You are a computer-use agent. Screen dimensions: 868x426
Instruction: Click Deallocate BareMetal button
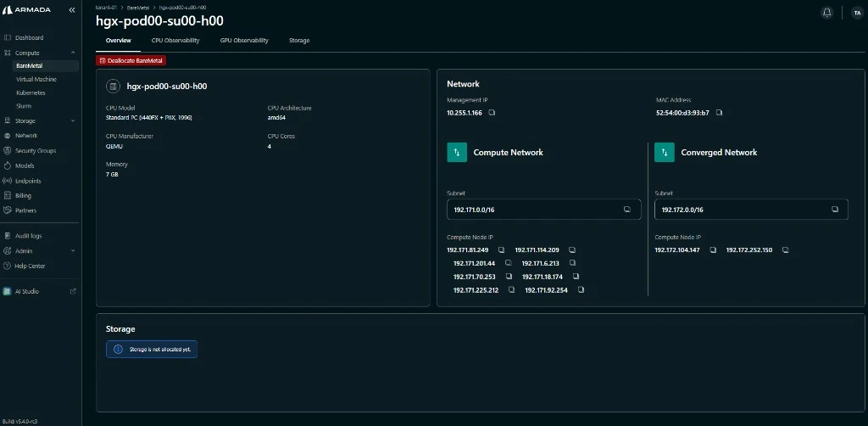(131, 60)
